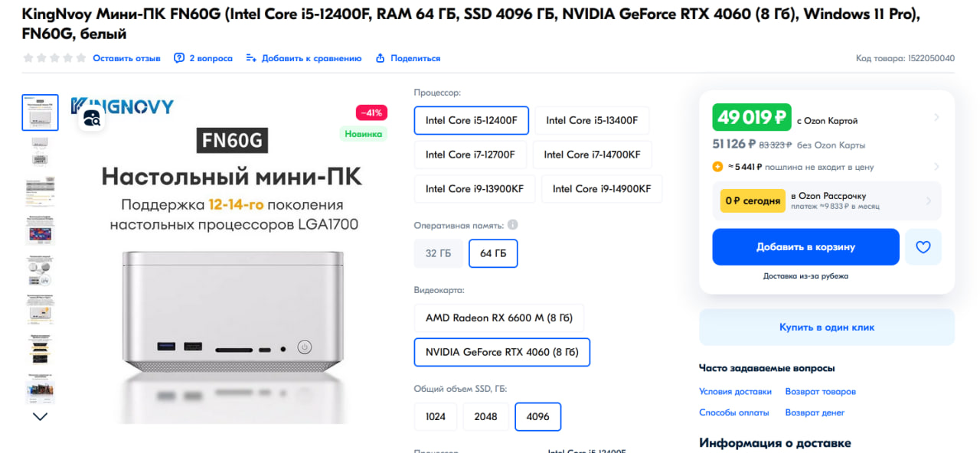
Task: Click the visual search icon on product image
Action: click(x=91, y=118)
